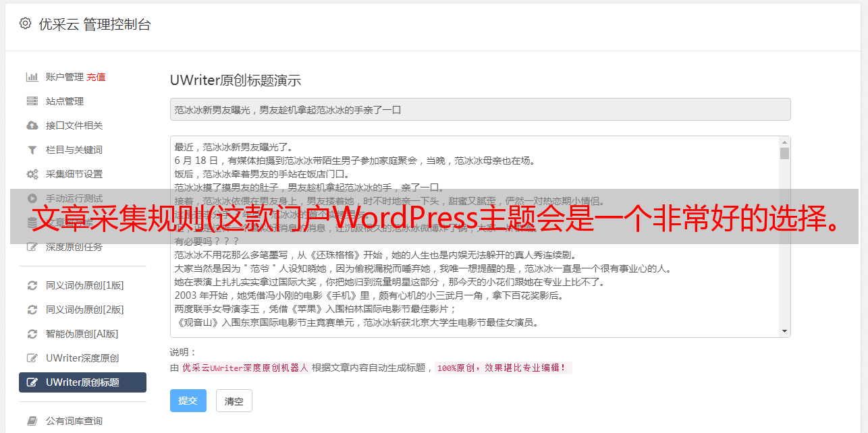The width and height of the screenshot is (868, 433).
Task: Click the book icon for 公有词库查询
Action: 32,421
